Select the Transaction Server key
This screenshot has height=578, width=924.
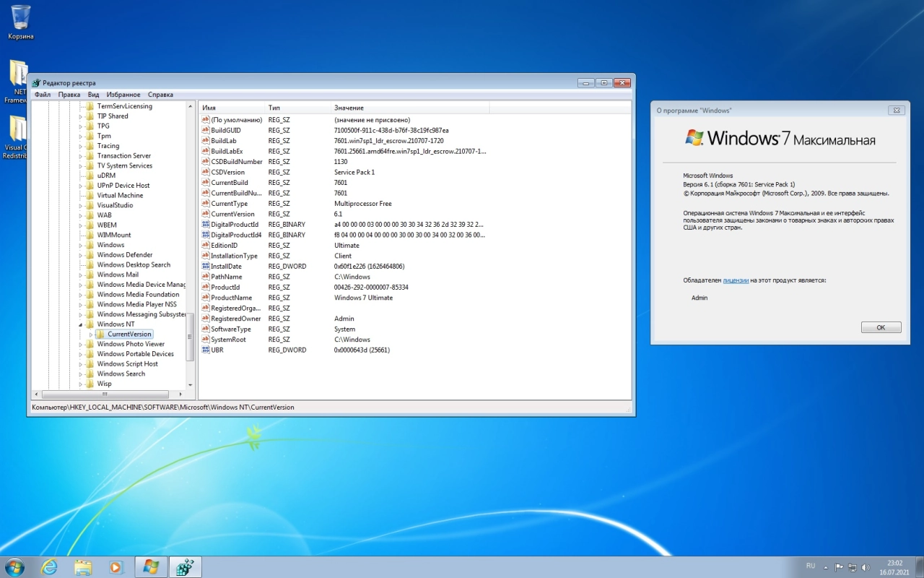pyautogui.click(x=124, y=155)
